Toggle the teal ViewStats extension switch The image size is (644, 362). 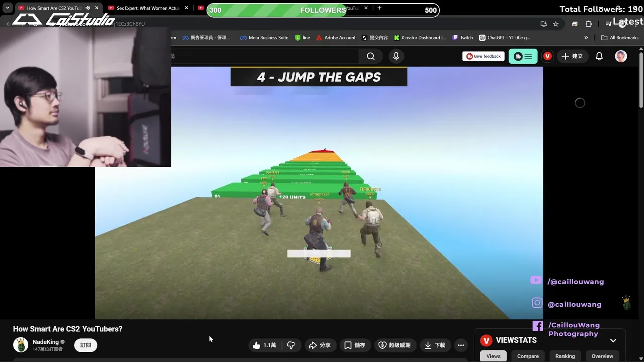(x=523, y=56)
